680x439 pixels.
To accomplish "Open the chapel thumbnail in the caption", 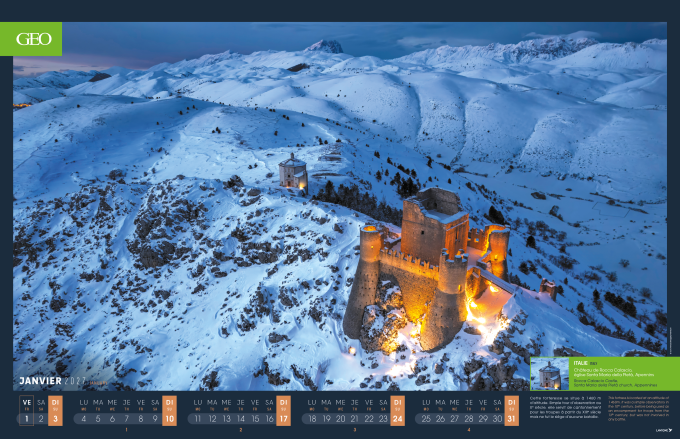I will click(x=549, y=373).
